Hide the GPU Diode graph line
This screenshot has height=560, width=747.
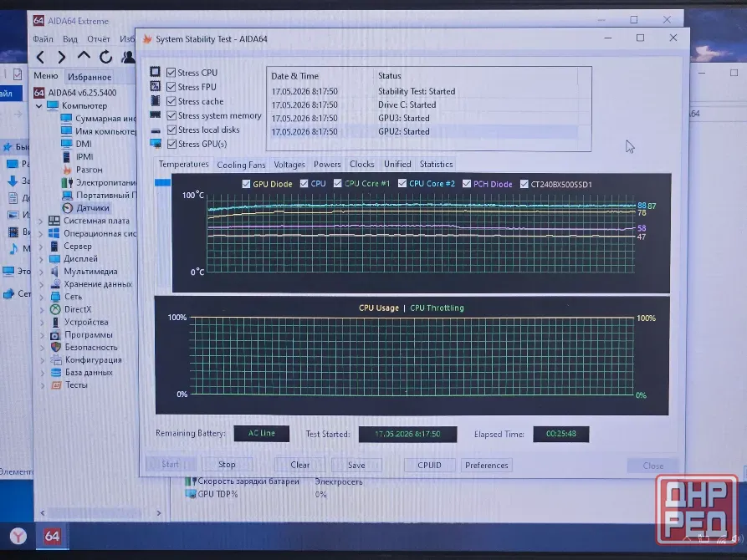coord(246,184)
